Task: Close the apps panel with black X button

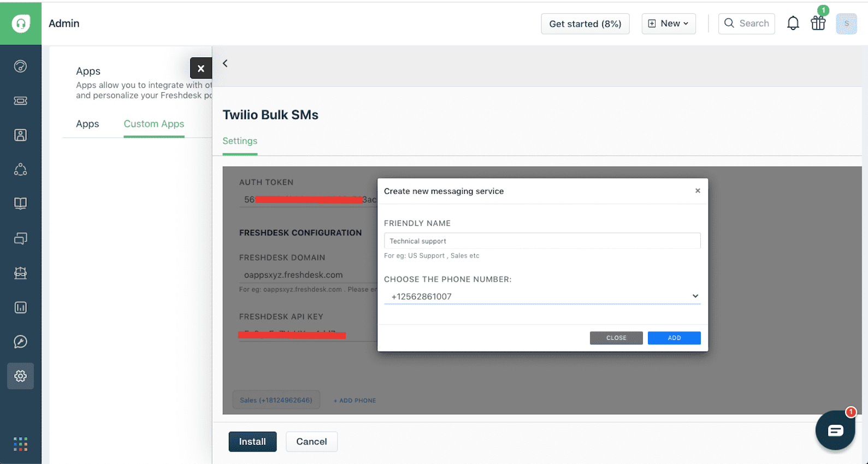Action: pos(201,68)
